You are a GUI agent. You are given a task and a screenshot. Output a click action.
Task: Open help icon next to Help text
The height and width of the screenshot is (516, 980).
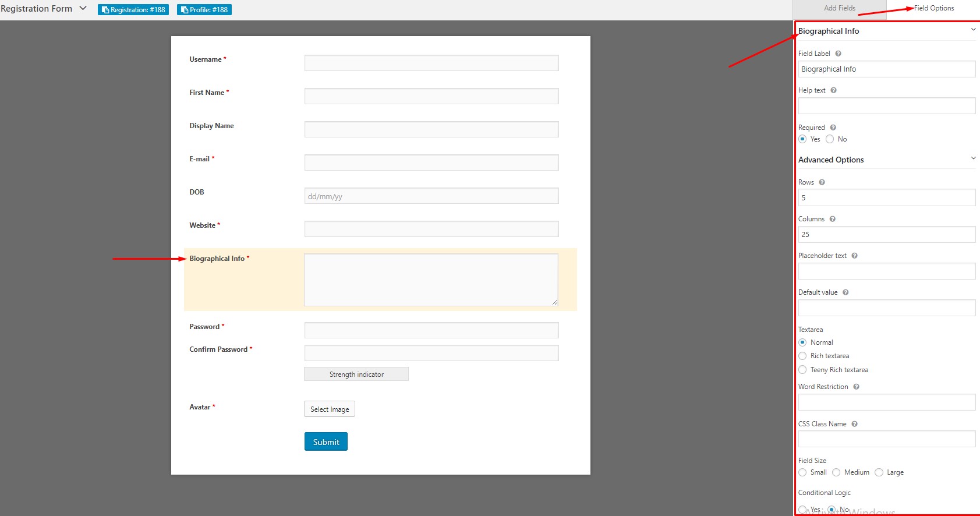click(x=833, y=90)
